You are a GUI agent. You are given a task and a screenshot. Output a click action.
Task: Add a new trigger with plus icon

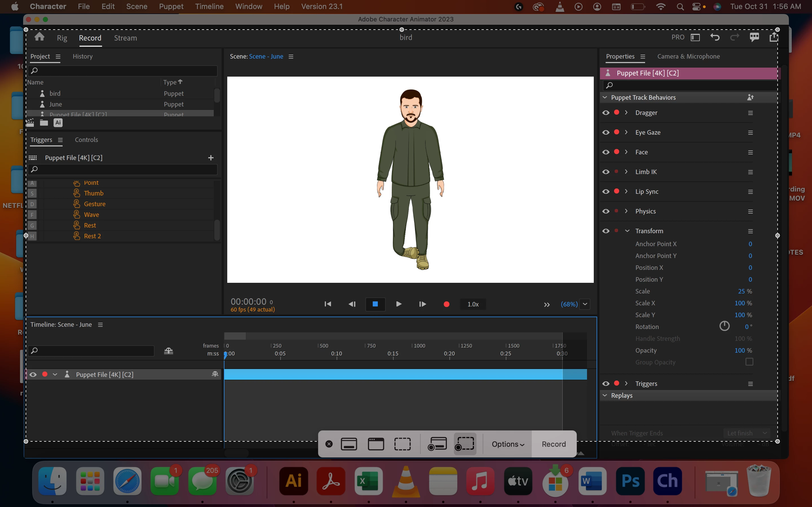211,158
